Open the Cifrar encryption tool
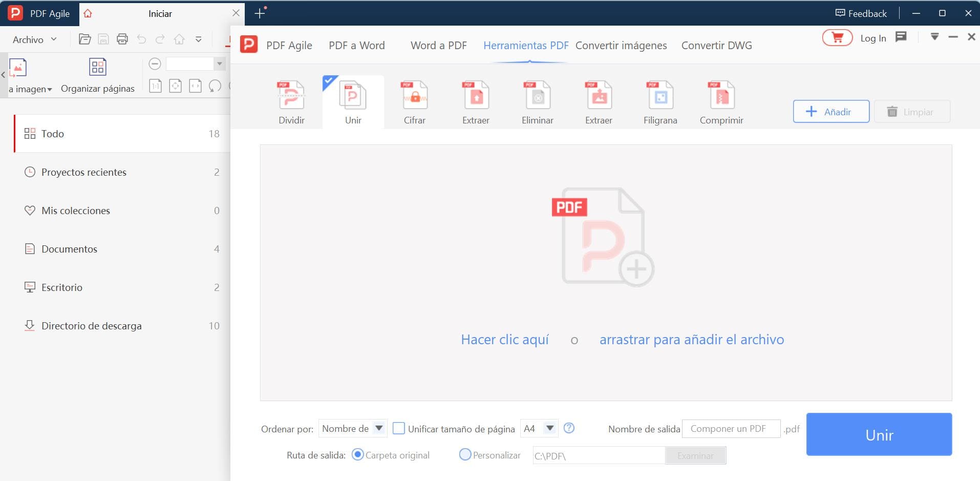The height and width of the screenshot is (481, 980). click(414, 102)
